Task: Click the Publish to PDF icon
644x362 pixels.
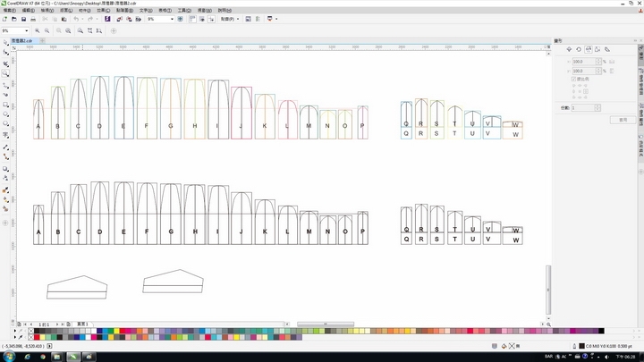Action: coord(139,19)
